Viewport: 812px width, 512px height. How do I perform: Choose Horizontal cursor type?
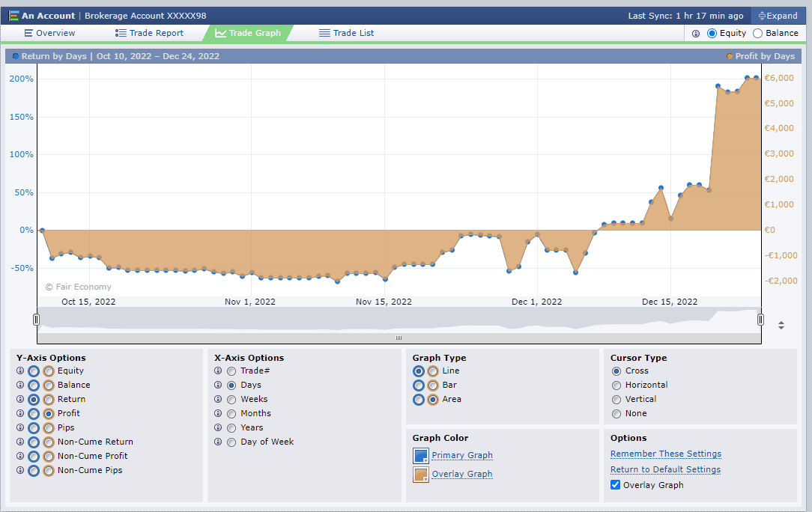(x=616, y=385)
